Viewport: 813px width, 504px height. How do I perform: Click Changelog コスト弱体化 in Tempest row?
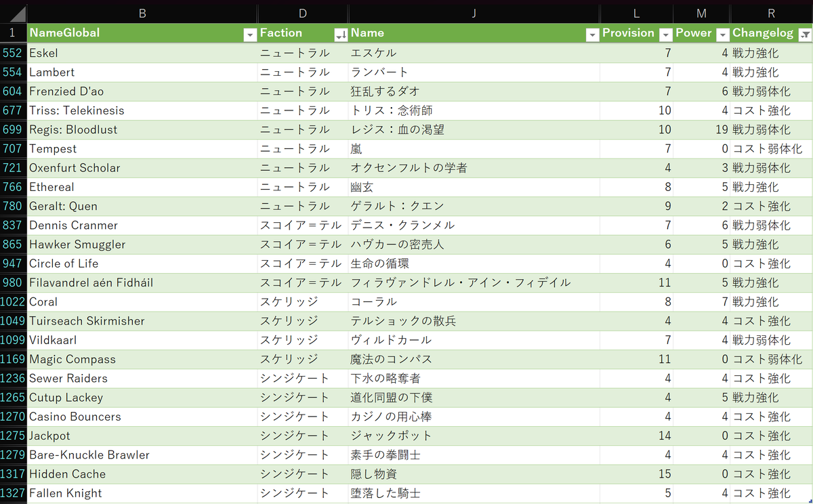point(771,148)
